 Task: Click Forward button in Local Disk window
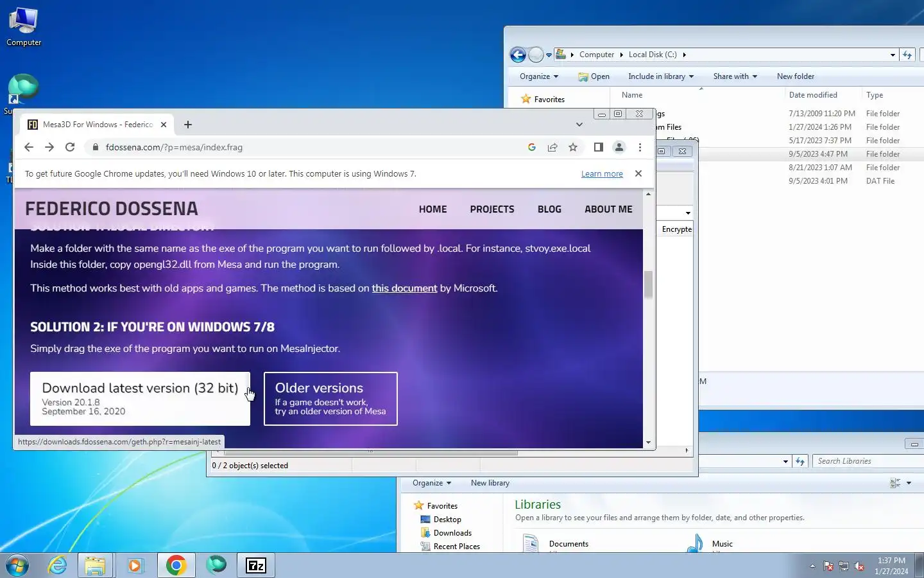tap(536, 55)
